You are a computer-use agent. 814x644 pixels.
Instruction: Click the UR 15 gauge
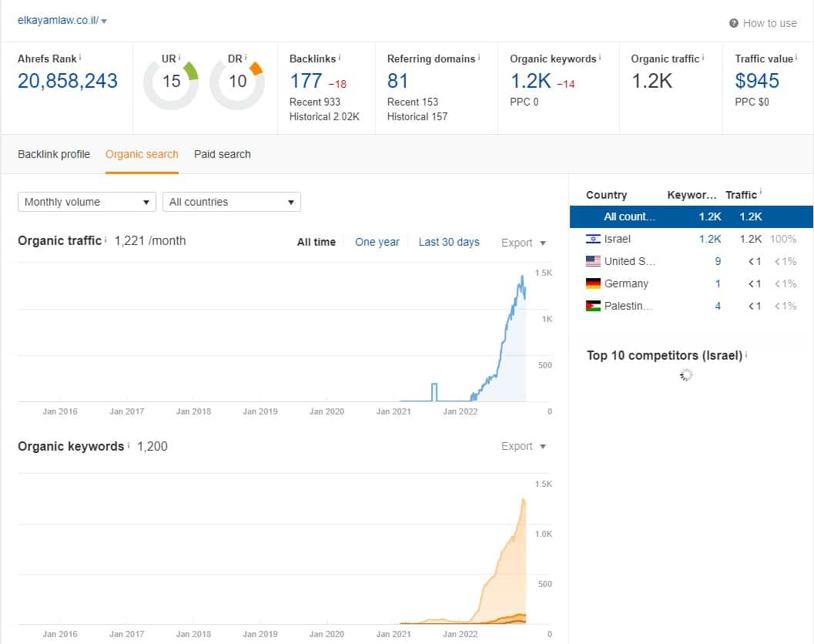tap(171, 82)
